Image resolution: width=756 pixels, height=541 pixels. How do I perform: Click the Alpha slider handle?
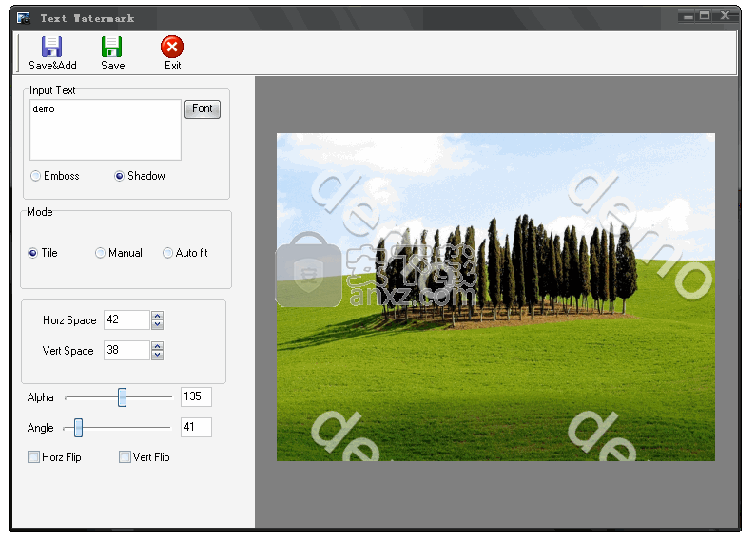[122, 397]
